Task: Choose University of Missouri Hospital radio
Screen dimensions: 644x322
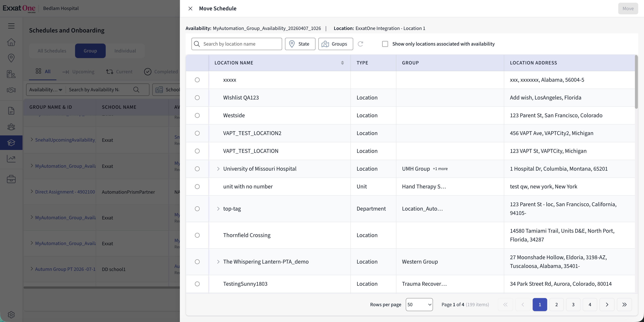Action: 197,169
